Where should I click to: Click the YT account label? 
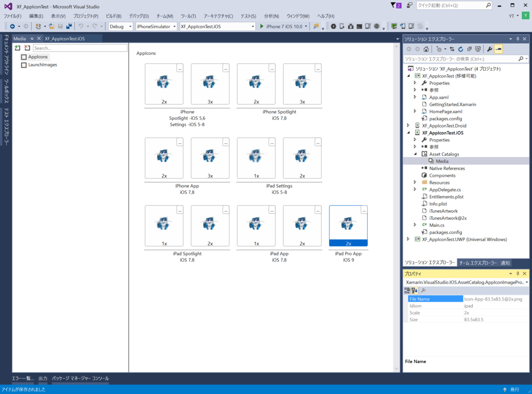click(x=511, y=16)
